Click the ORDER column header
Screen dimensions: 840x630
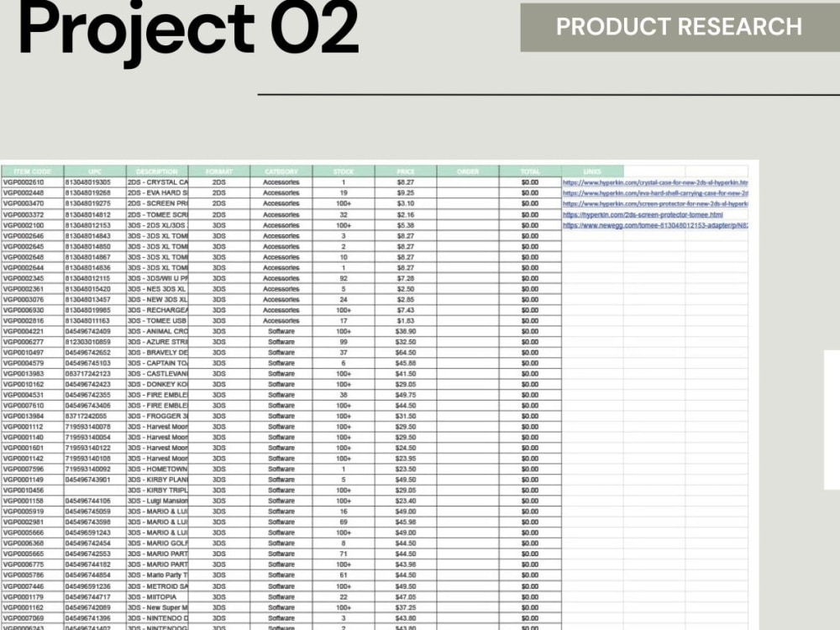click(x=468, y=171)
